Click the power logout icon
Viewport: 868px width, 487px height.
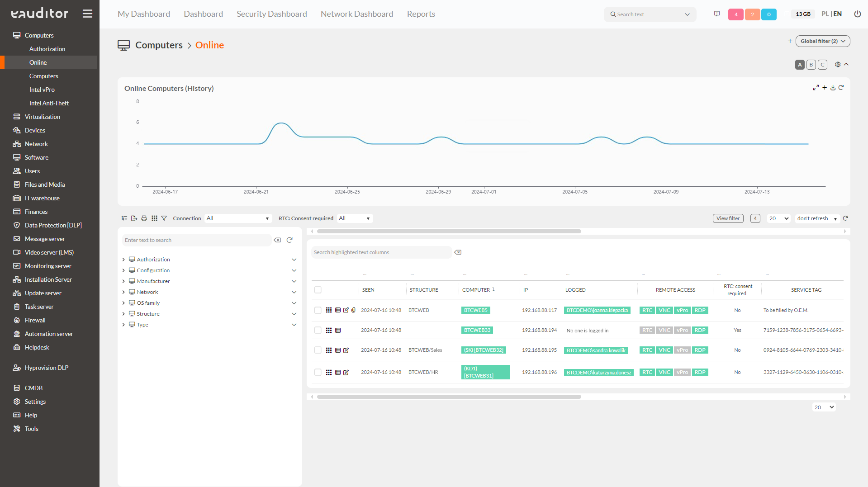(857, 14)
